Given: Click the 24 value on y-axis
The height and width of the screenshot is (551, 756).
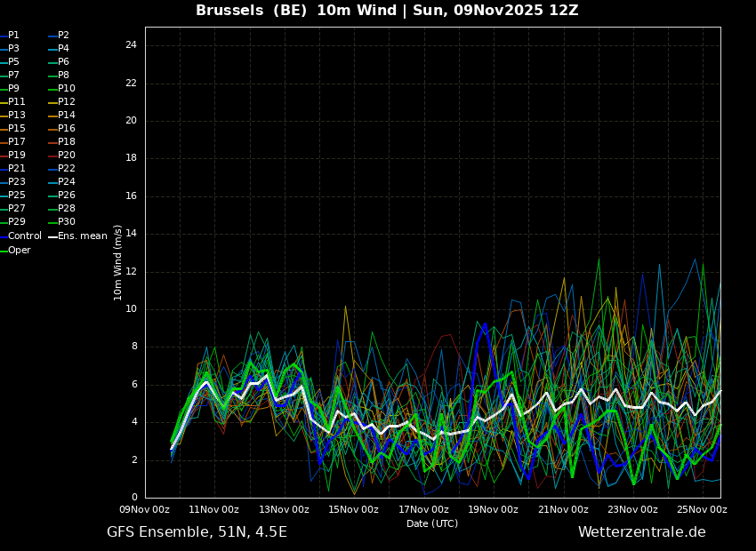Looking at the screenshot, I should [131, 45].
